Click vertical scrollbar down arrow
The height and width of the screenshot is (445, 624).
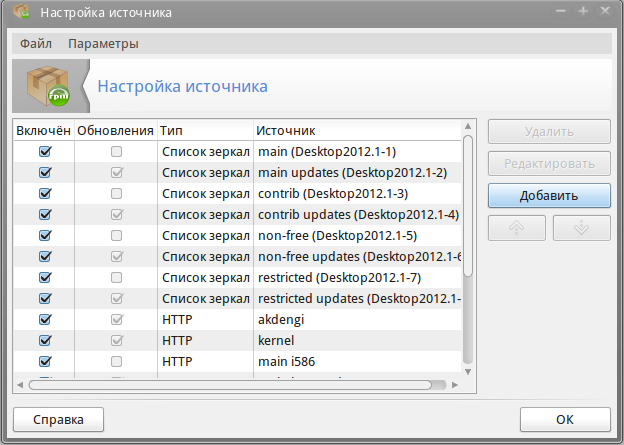point(468,372)
